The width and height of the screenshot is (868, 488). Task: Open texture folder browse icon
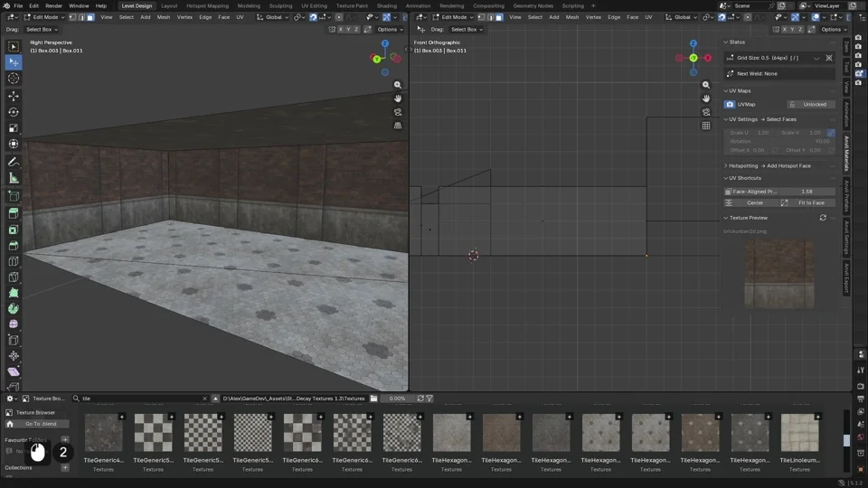pyautogui.click(x=373, y=399)
